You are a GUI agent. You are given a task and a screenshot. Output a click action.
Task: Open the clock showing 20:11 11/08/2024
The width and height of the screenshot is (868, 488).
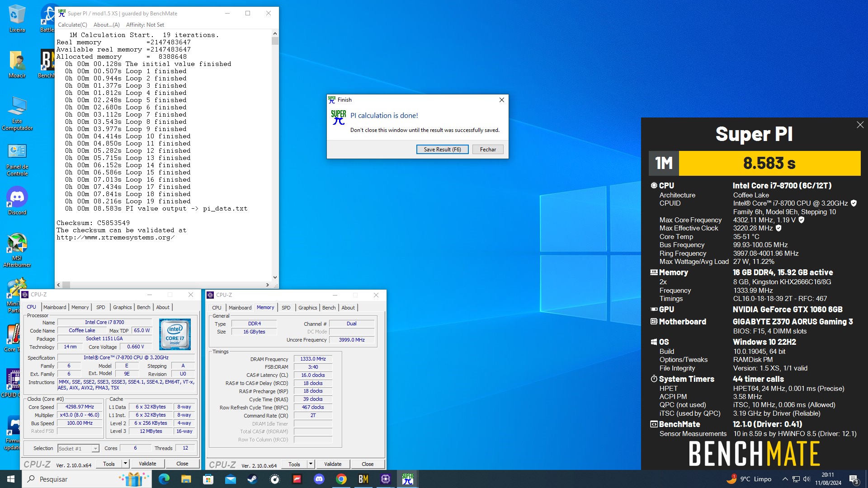tap(828, 479)
